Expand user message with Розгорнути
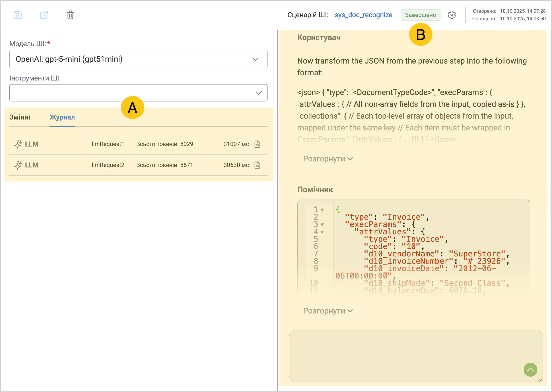 tap(328, 159)
